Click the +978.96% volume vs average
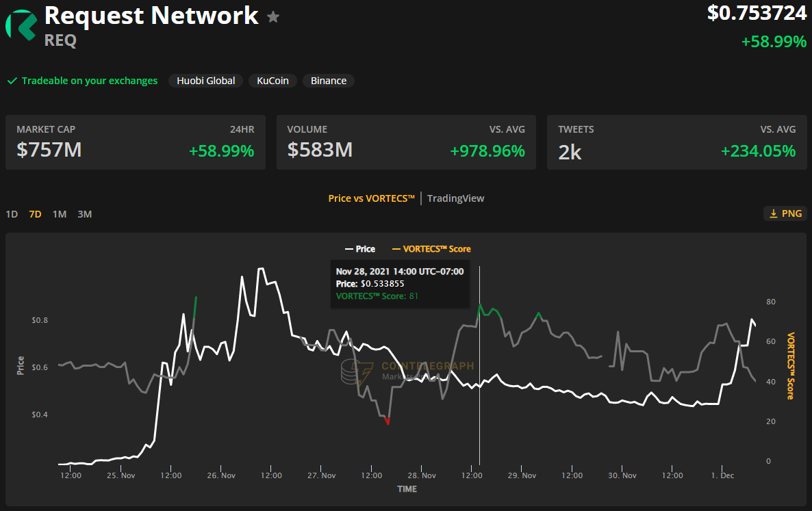 [487, 151]
